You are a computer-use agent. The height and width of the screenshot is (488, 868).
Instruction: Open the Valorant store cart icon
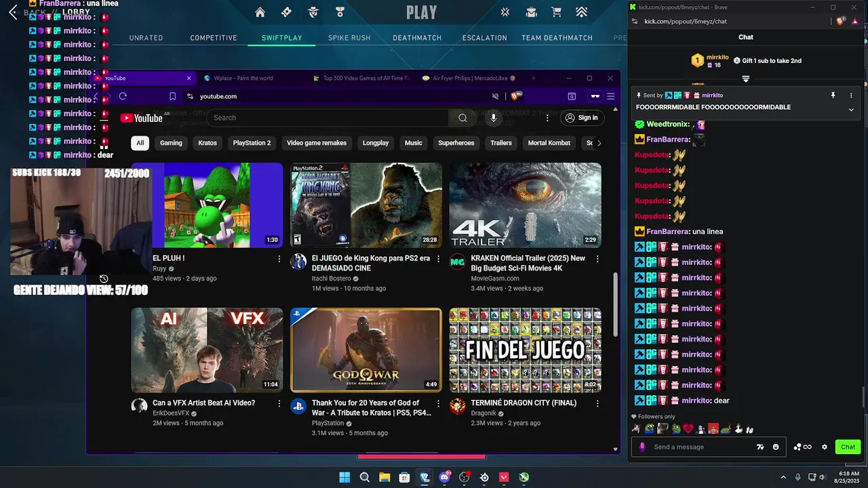[556, 12]
